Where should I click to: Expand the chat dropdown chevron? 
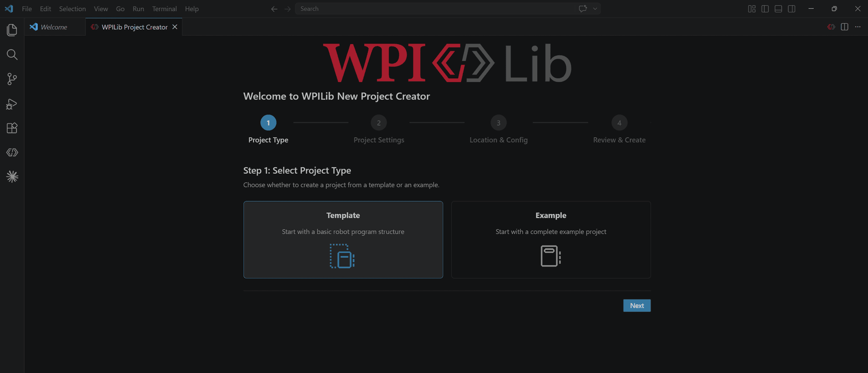(x=595, y=9)
